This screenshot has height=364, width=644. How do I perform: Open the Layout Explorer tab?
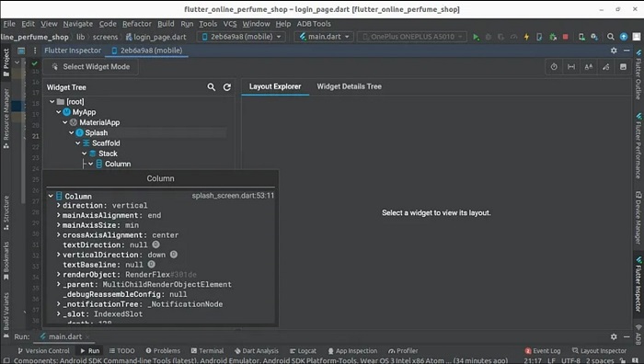click(x=275, y=86)
